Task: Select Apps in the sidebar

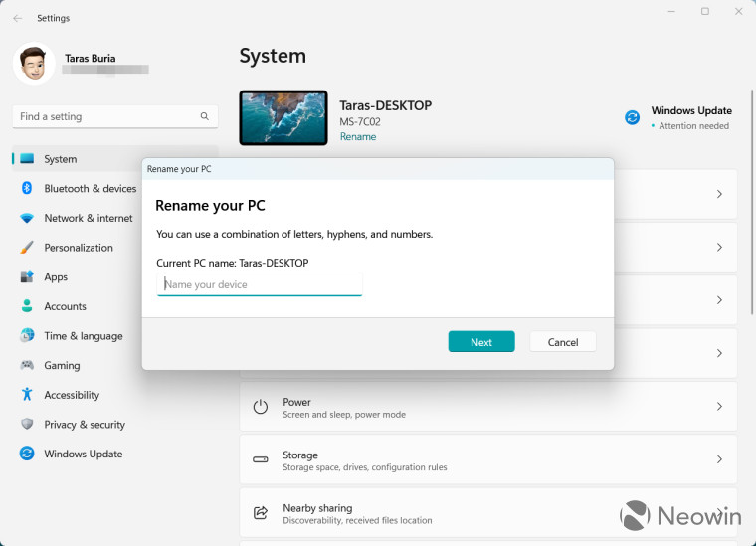Action: [56, 277]
